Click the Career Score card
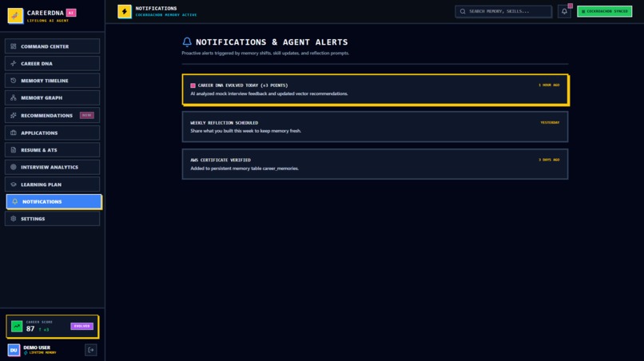The width and height of the screenshot is (644, 361). pyautogui.click(x=52, y=327)
